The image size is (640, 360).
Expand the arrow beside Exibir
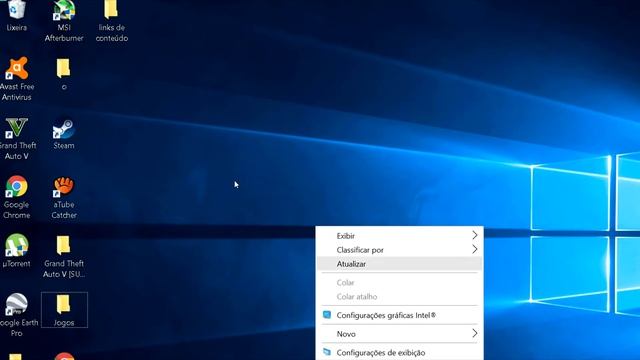click(x=474, y=235)
